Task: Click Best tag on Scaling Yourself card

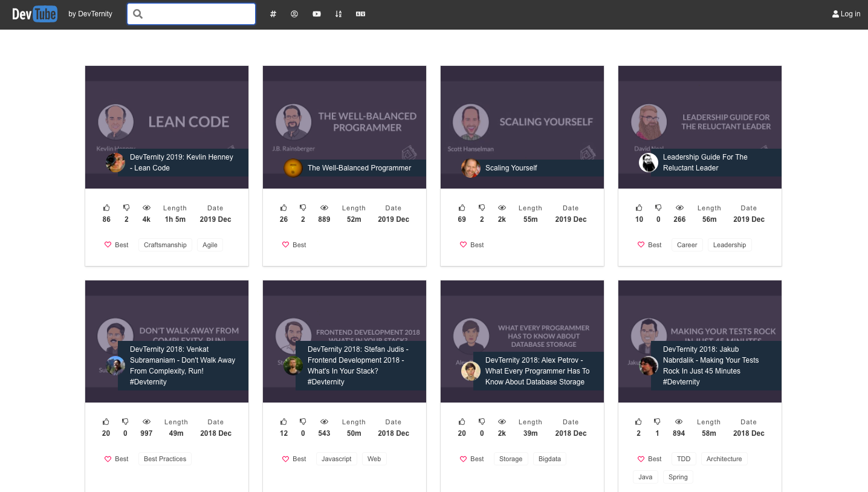Action: (472, 245)
